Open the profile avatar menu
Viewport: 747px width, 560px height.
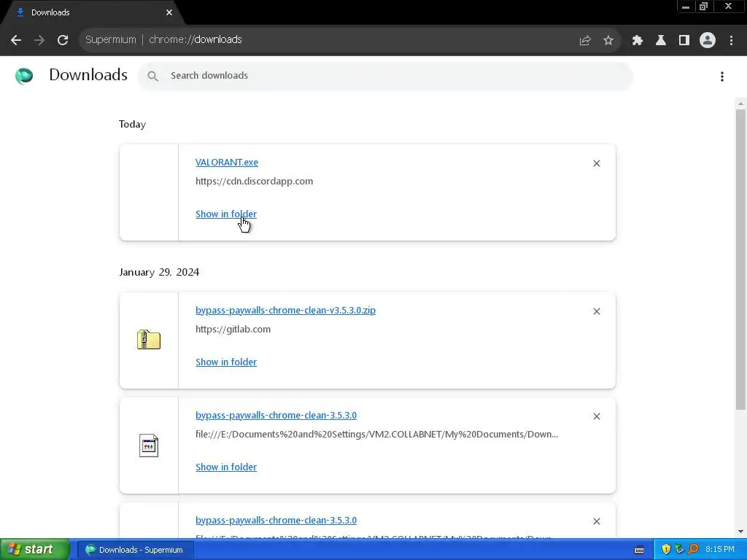point(708,40)
